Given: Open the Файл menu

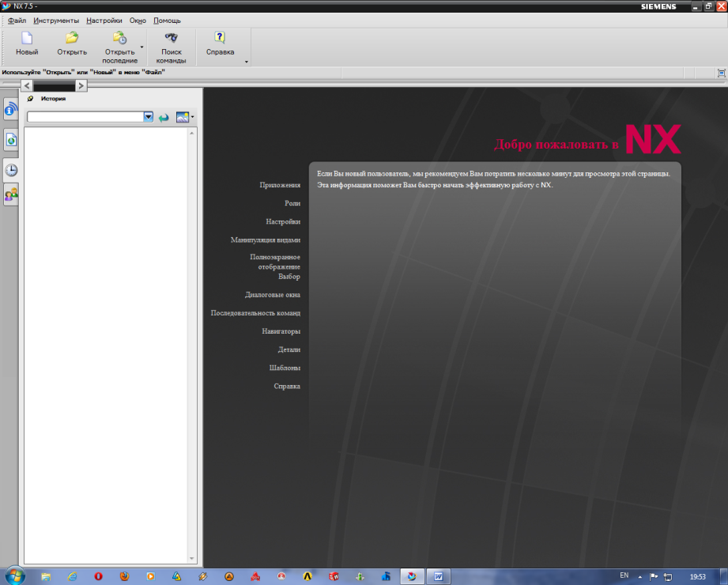Looking at the screenshot, I should coord(17,21).
